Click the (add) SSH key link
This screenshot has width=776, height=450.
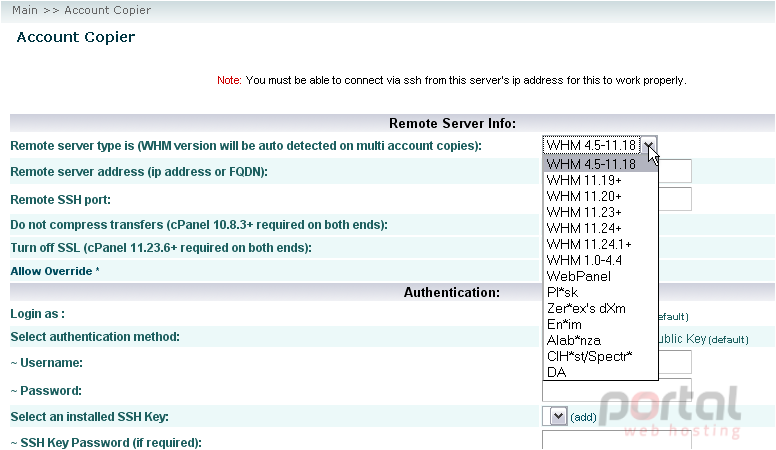pos(583,417)
